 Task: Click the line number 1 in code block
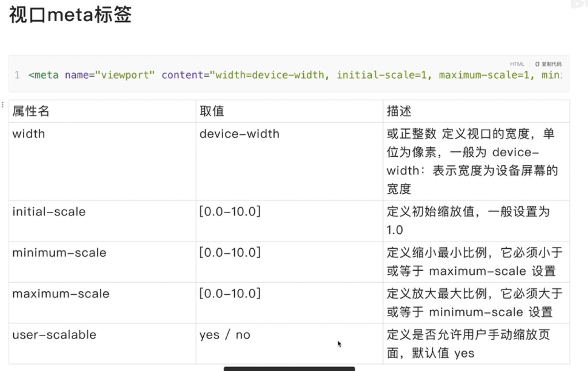tap(17, 75)
